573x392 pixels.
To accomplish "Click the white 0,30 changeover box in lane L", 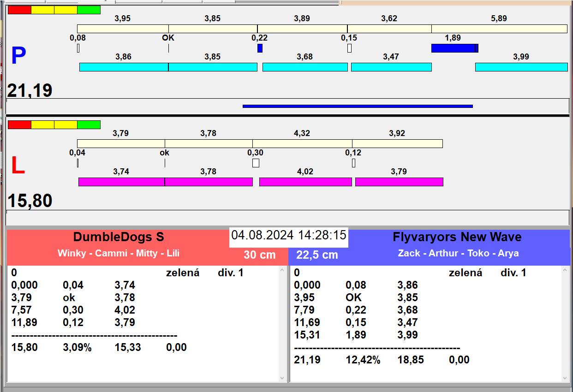I will (x=256, y=163).
